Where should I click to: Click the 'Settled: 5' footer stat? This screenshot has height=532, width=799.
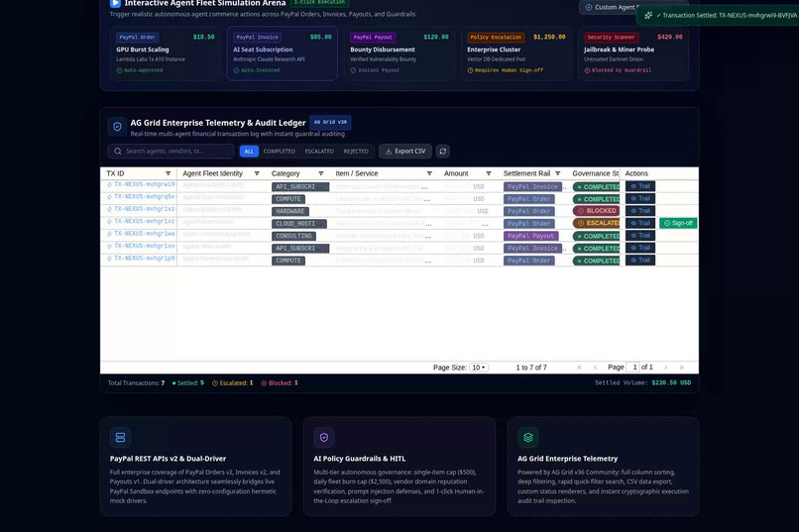(x=188, y=382)
